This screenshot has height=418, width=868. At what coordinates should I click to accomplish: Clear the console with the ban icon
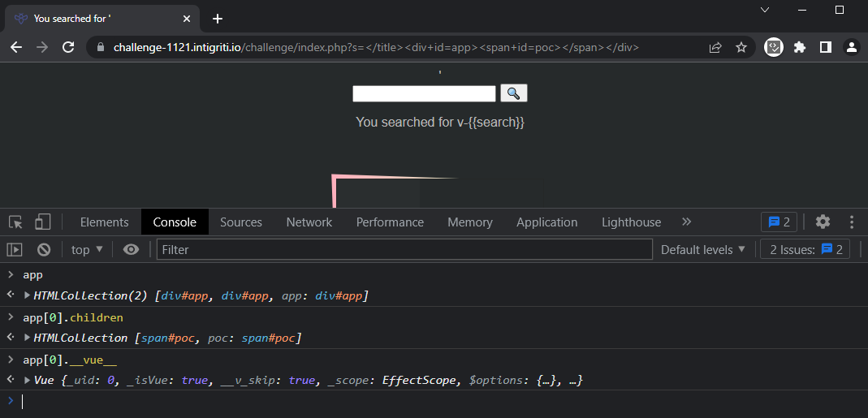[x=44, y=249]
